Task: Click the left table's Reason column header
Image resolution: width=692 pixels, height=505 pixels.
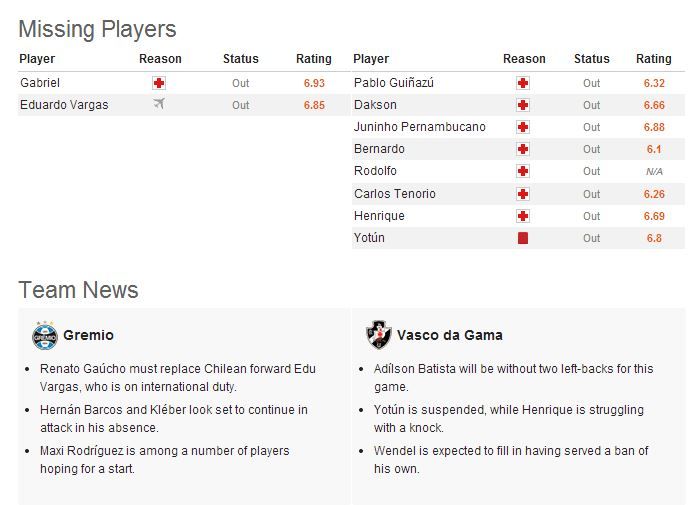Action: point(160,59)
